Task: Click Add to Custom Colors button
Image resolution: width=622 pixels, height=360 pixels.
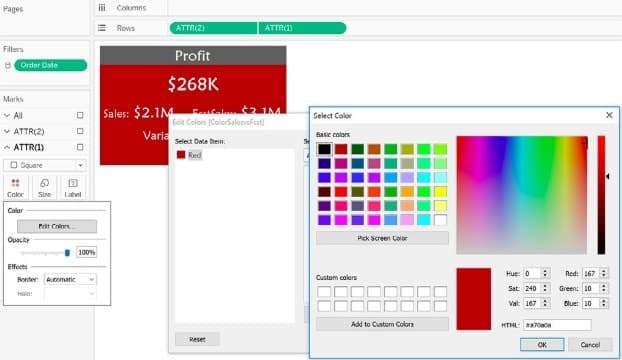Action: tap(382, 324)
